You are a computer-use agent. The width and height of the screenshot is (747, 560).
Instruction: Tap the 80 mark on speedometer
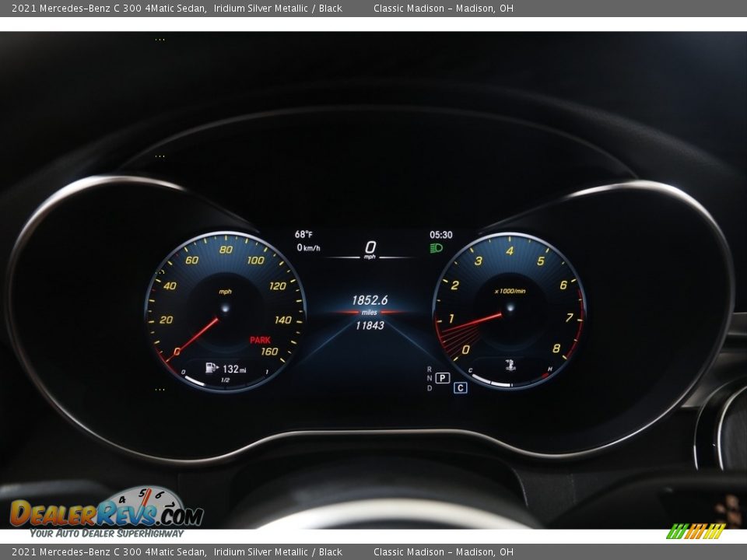(x=226, y=250)
